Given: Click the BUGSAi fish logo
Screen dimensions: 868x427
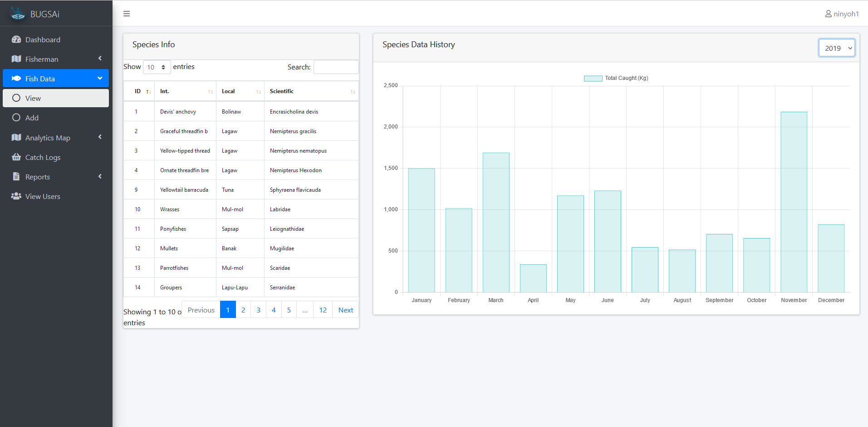Looking at the screenshot, I should tap(17, 13).
